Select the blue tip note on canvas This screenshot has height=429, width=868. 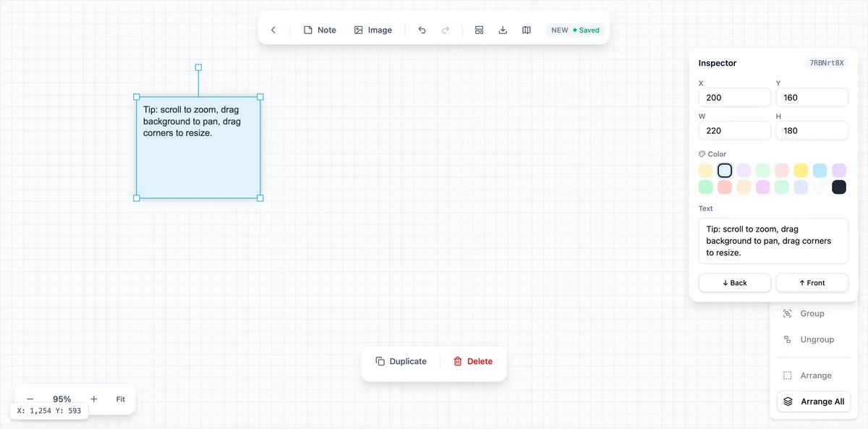coord(198,148)
